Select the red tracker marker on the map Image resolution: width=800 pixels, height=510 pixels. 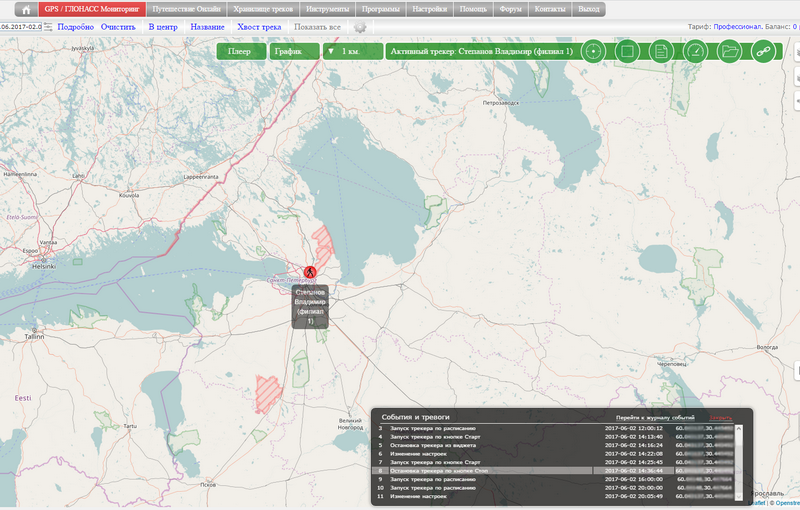coord(310,272)
